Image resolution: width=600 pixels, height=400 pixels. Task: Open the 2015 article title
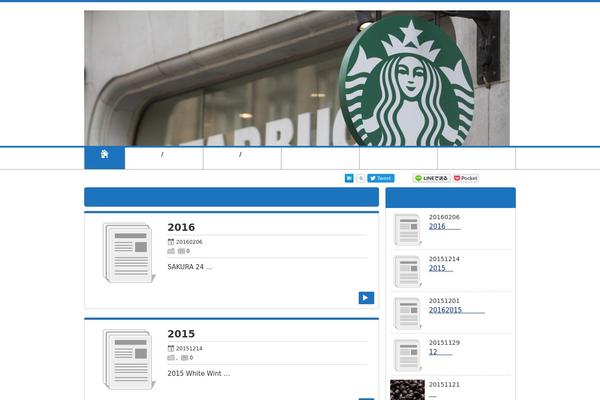(x=181, y=333)
